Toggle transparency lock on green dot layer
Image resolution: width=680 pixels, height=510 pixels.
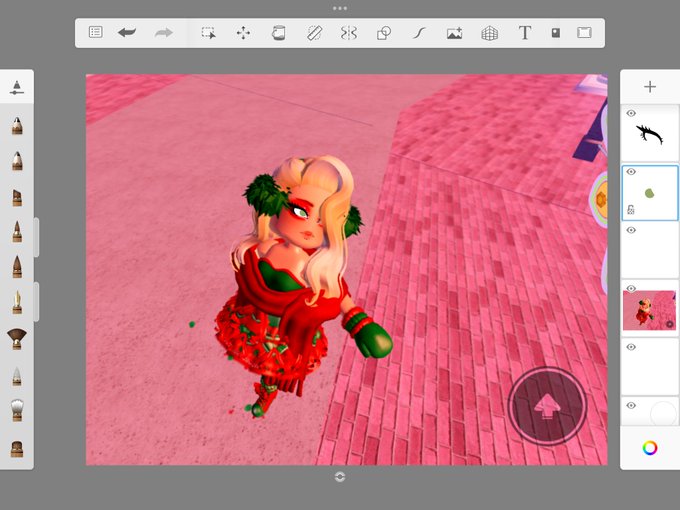click(x=631, y=210)
